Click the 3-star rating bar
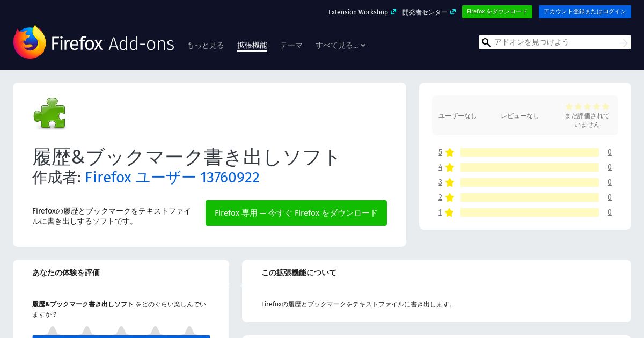 pyautogui.click(x=530, y=182)
